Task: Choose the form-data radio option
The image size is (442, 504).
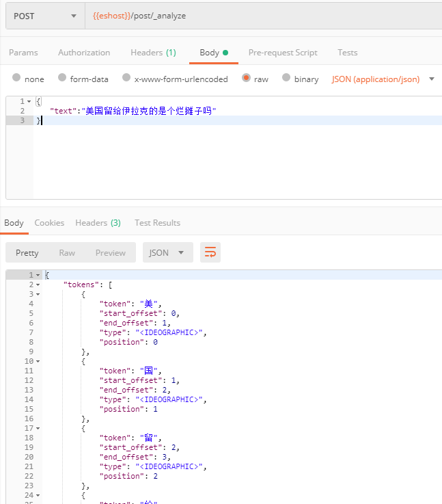Action: tap(62, 77)
